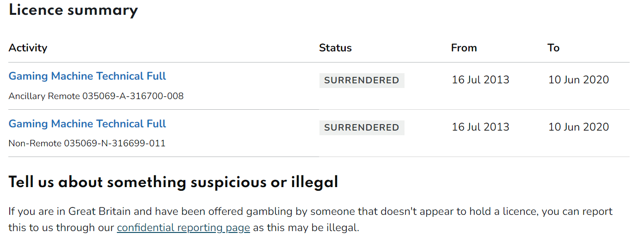Click the Status column header
This screenshot has height=251, width=644.
tap(335, 48)
